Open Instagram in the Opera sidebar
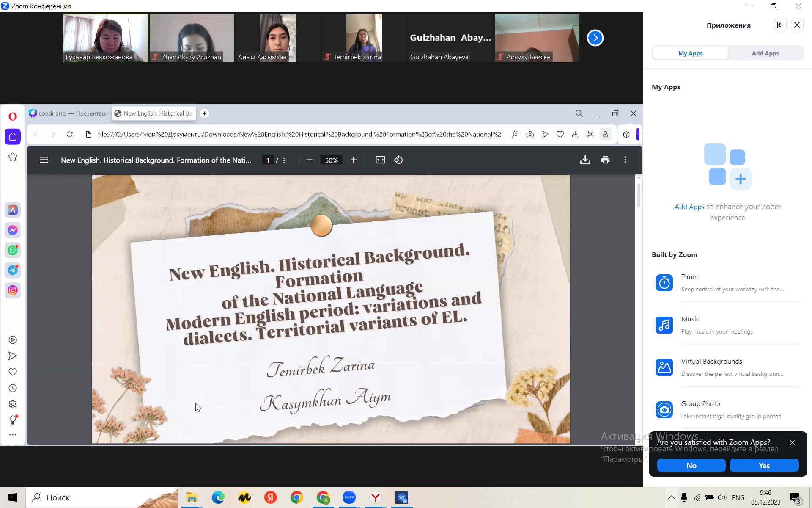Screen dimensions: 812x508 click(13, 290)
